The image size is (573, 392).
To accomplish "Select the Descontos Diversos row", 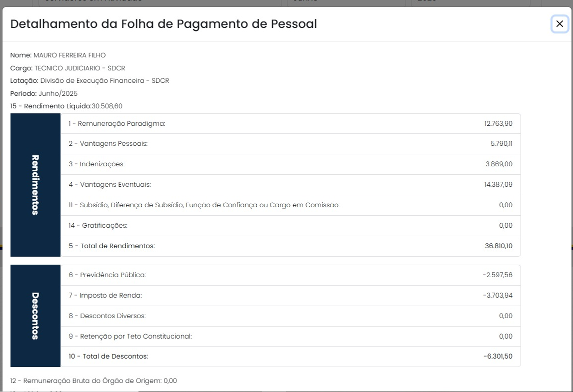I will [290, 316].
